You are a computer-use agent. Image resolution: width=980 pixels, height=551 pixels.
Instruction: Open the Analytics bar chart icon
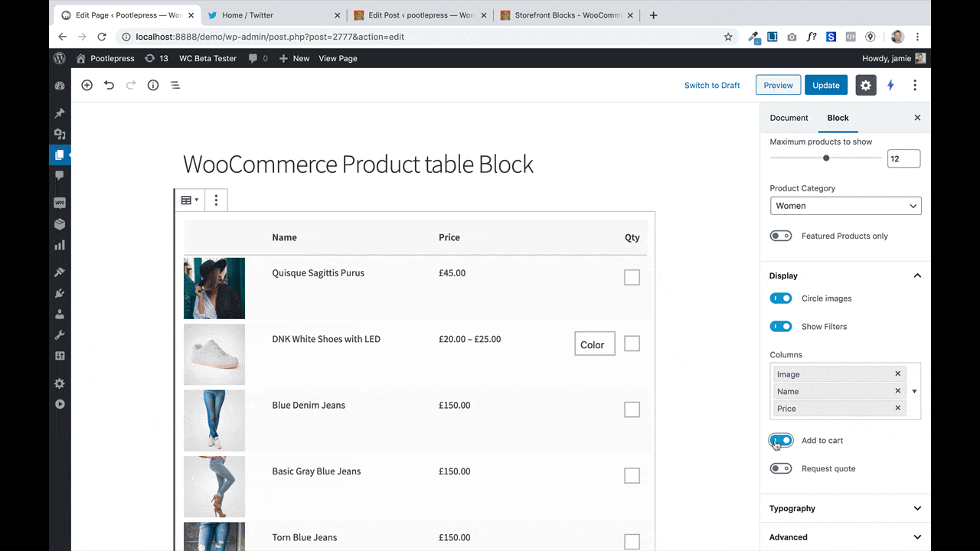click(x=60, y=245)
